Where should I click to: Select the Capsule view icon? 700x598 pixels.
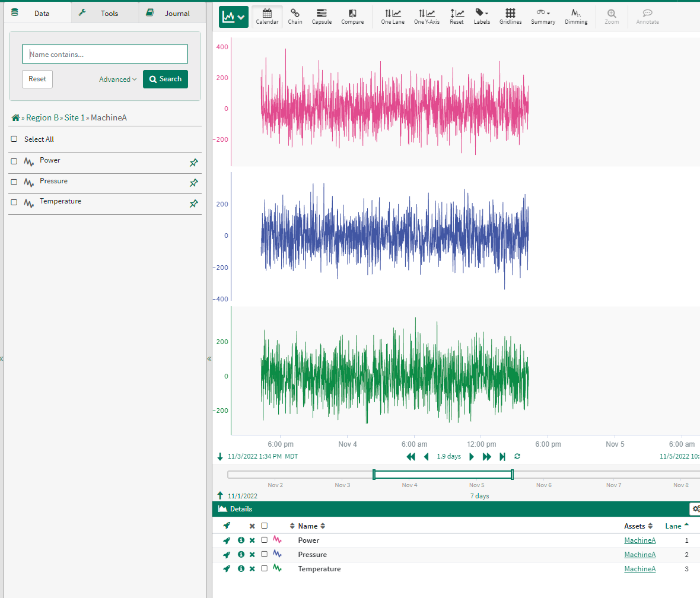(322, 17)
